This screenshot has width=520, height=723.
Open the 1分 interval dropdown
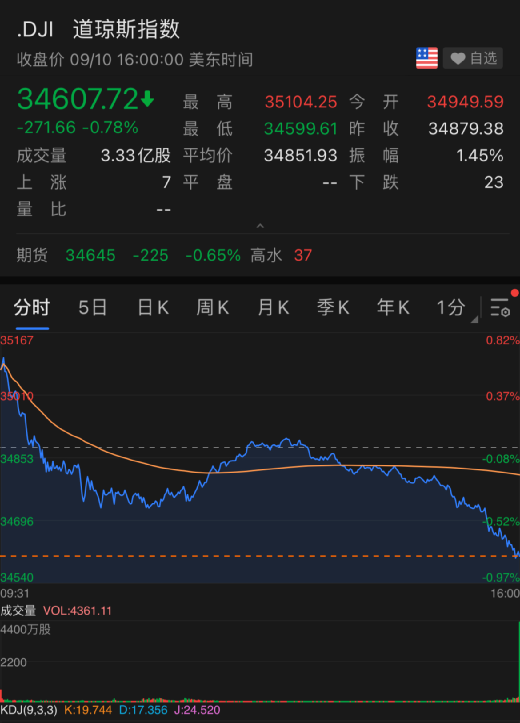pyautogui.click(x=456, y=308)
